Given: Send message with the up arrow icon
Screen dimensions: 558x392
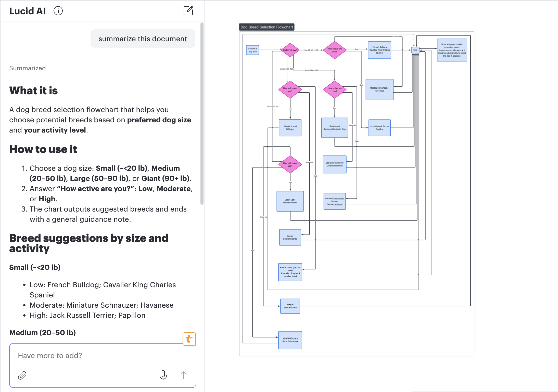Looking at the screenshot, I should 184,375.
